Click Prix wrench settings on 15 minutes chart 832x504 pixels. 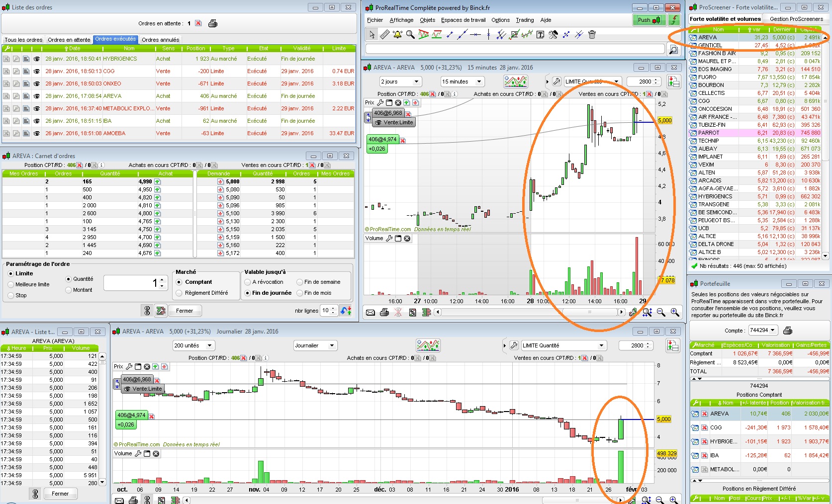click(x=380, y=102)
